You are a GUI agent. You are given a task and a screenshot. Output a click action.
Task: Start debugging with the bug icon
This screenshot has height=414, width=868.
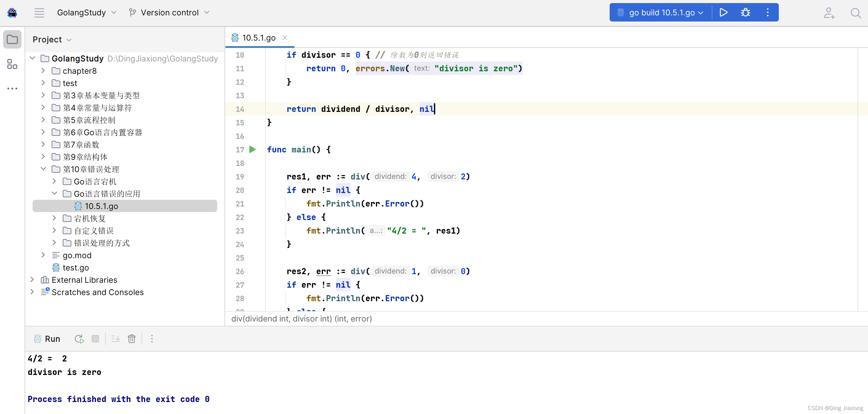[x=745, y=13]
